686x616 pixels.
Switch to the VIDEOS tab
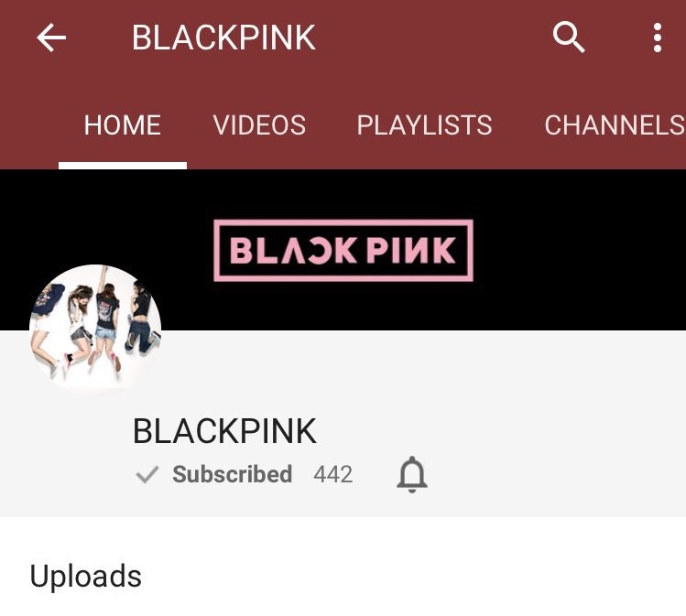point(259,125)
